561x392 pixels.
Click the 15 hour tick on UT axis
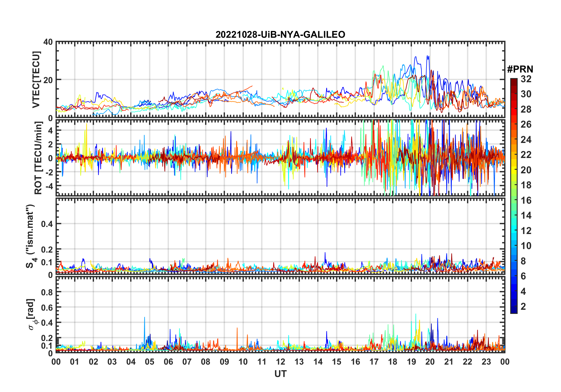click(x=337, y=362)
